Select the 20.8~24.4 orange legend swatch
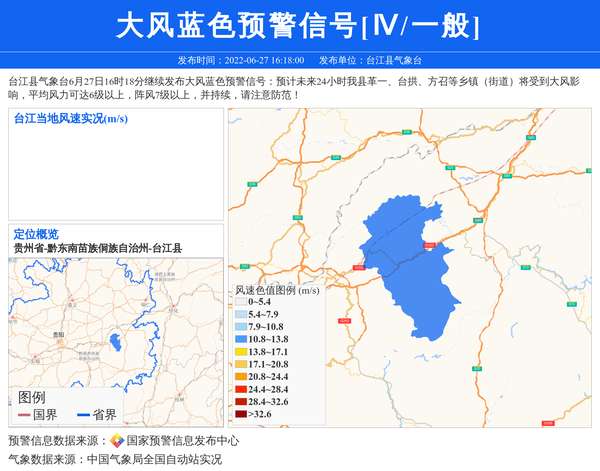The width and height of the screenshot is (600, 471). pyautogui.click(x=241, y=377)
